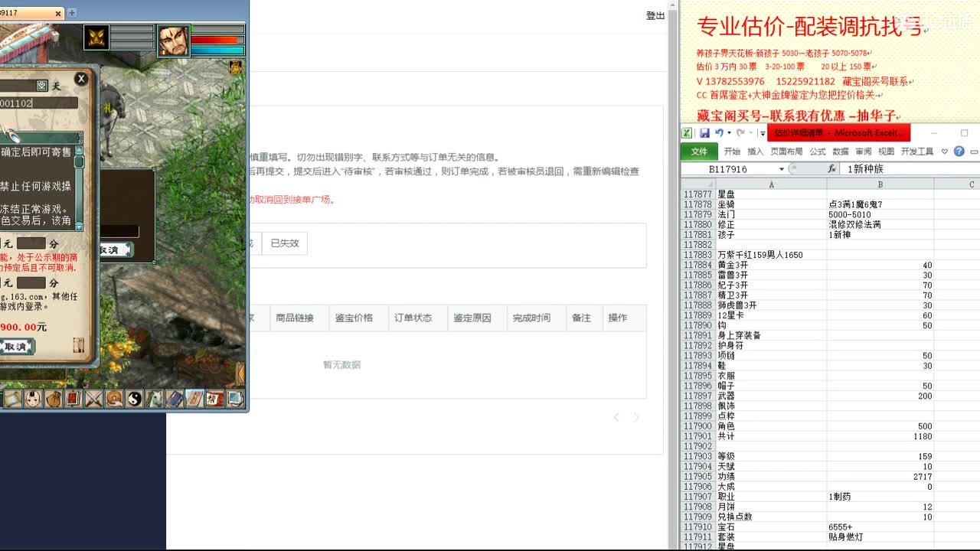The width and height of the screenshot is (980, 551).
Task: Switch to the 审阅 ribbon tab
Action: (x=864, y=152)
